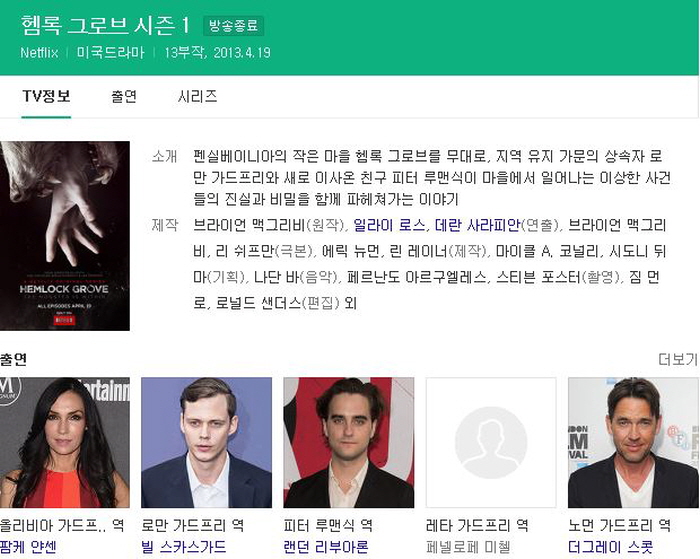The height and width of the screenshot is (559, 700).
Task: Click the 페넬로페 미첼 actor name
Action: [x=468, y=547]
